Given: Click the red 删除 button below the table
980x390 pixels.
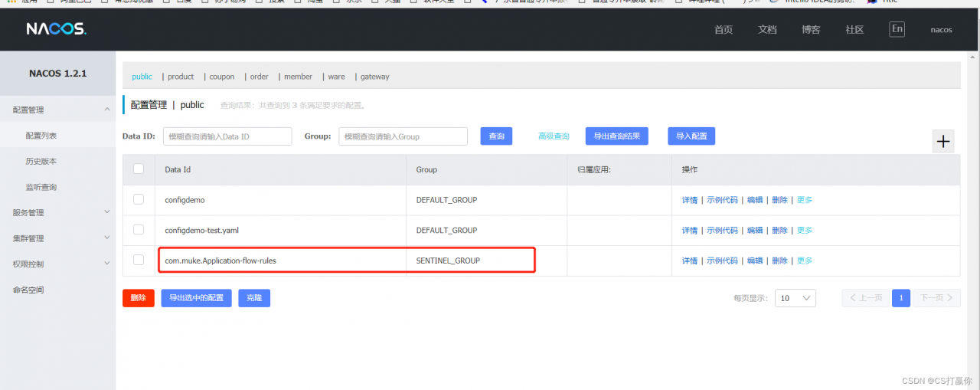Looking at the screenshot, I should [139, 298].
